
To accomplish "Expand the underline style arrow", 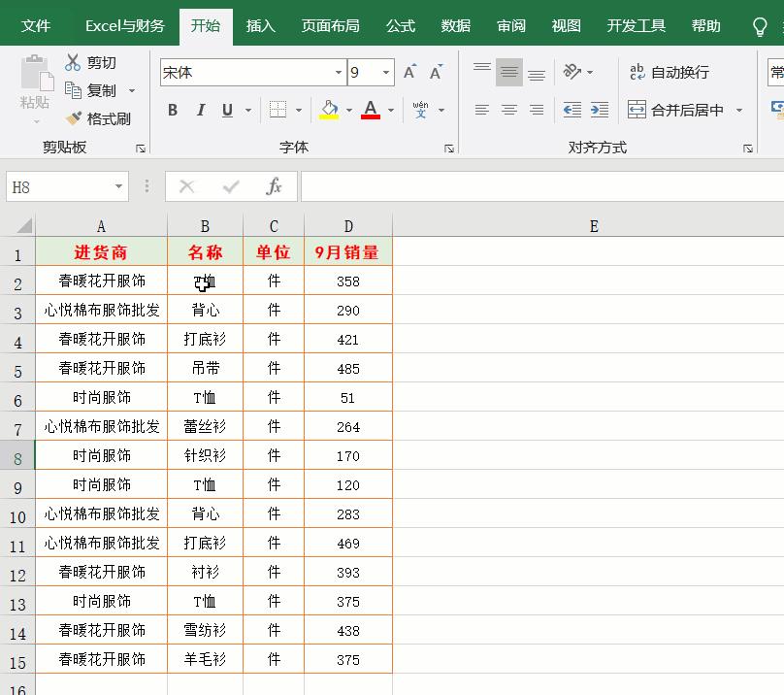I will coord(248,110).
